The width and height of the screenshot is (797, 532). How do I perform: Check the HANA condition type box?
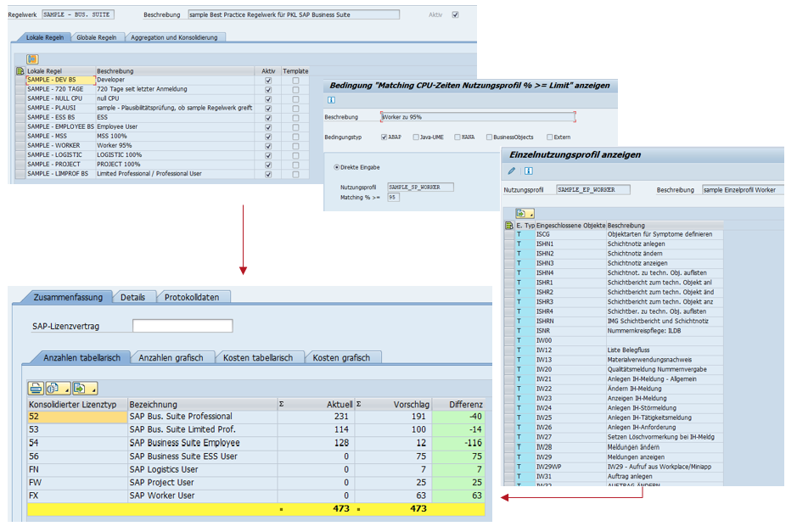[457, 137]
